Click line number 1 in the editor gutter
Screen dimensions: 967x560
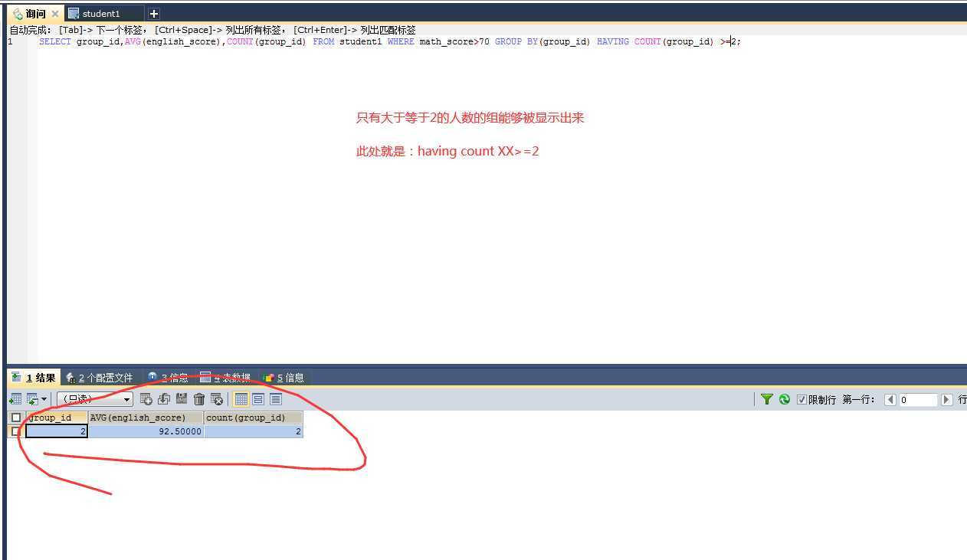[11, 42]
